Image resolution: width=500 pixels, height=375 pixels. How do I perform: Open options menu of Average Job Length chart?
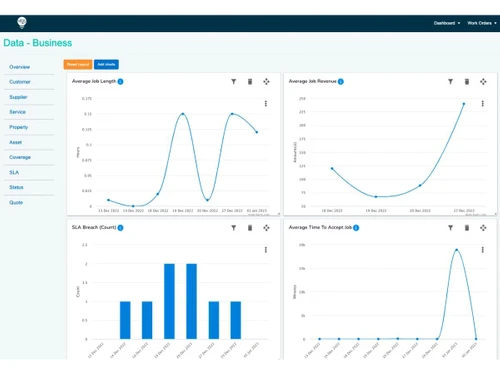266,104
